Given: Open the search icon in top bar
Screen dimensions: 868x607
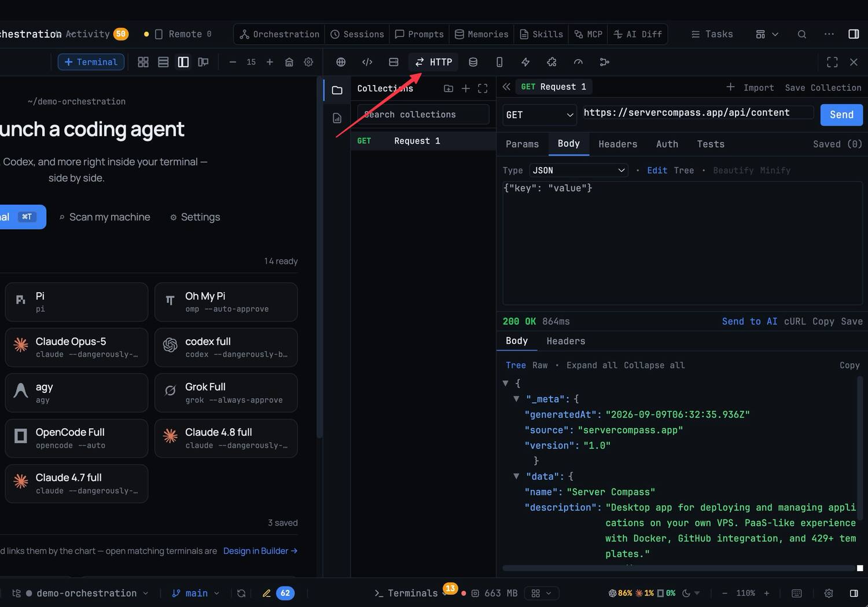Looking at the screenshot, I should pos(802,34).
